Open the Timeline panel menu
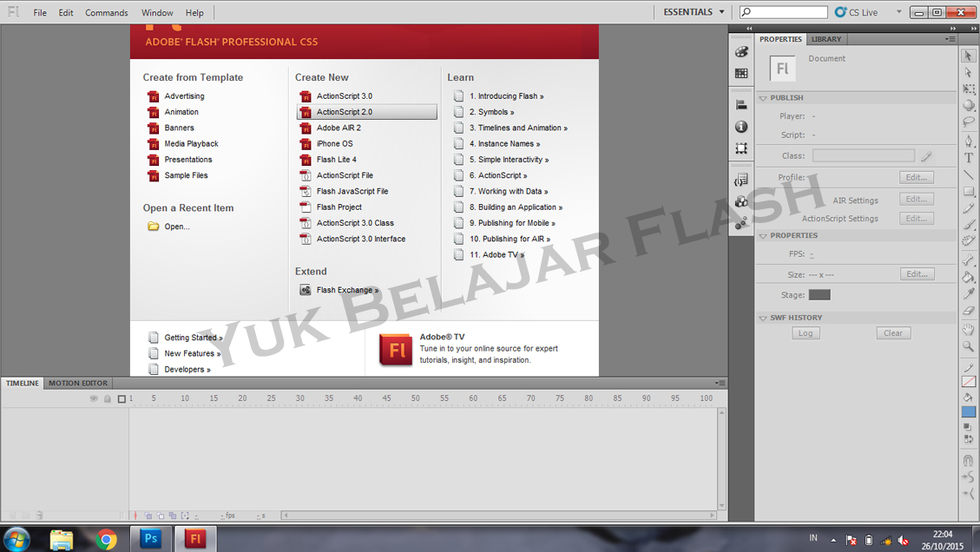Image resolution: width=980 pixels, height=552 pixels. (x=720, y=383)
